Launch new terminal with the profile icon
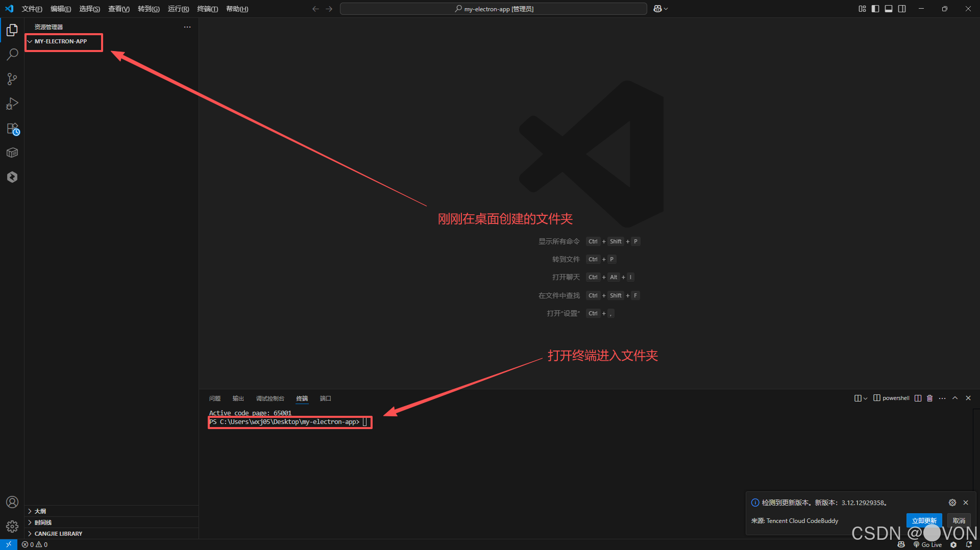Screen dimensions: 980x550 (858, 398)
